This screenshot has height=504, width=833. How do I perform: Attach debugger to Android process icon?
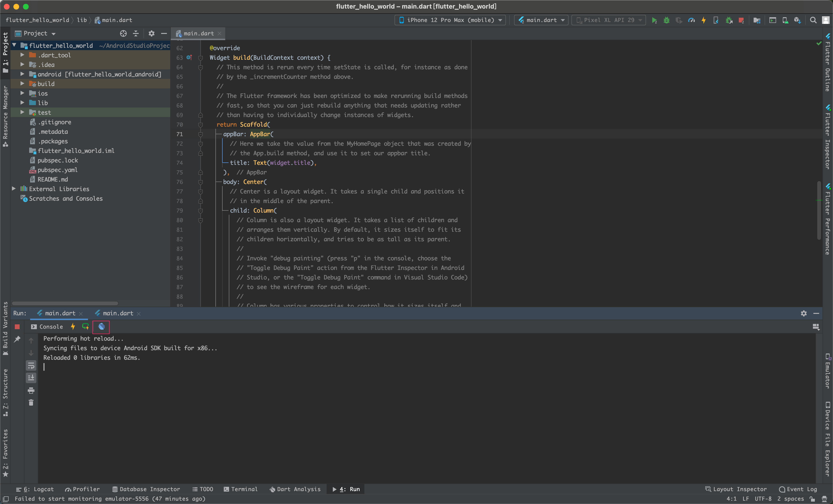pyautogui.click(x=729, y=20)
